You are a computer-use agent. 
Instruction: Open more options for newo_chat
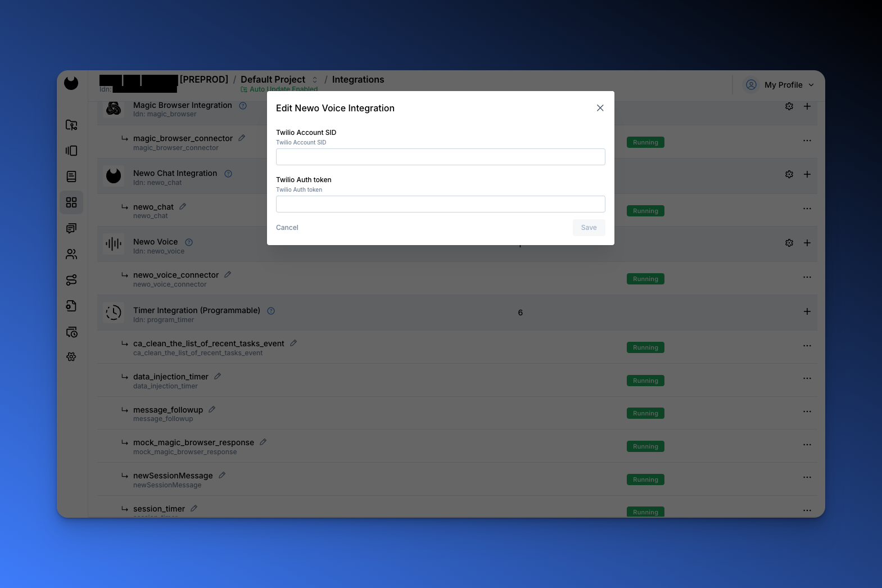pos(807,209)
